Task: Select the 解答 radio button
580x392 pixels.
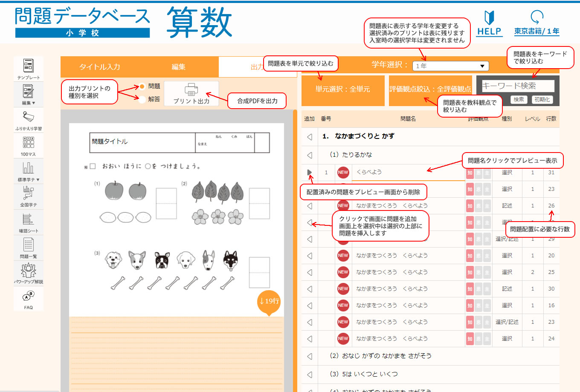Action: click(142, 99)
